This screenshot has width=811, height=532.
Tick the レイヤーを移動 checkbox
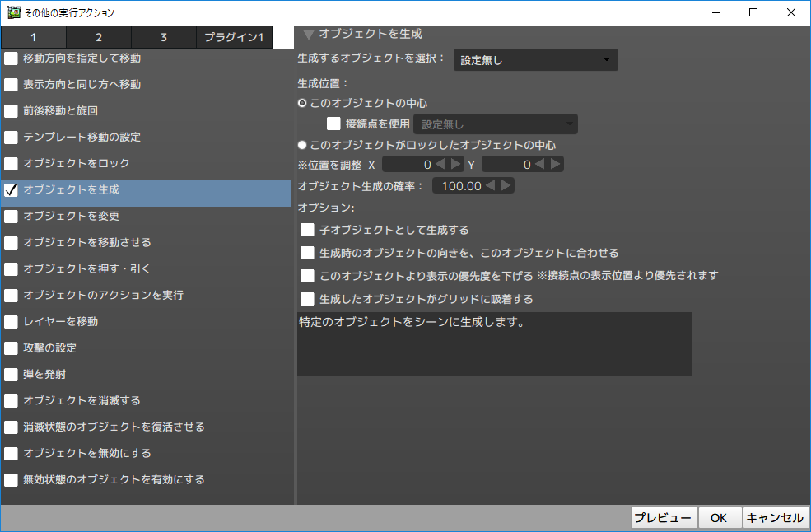[11, 321]
